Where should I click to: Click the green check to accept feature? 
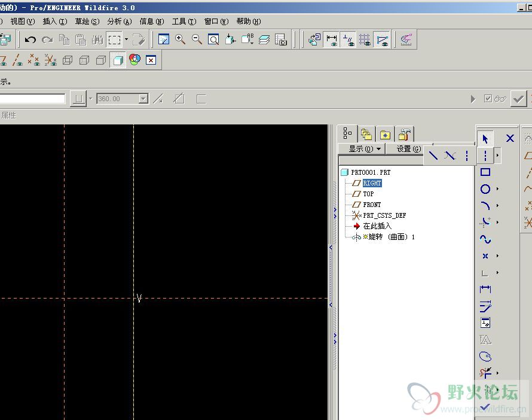pos(519,99)
